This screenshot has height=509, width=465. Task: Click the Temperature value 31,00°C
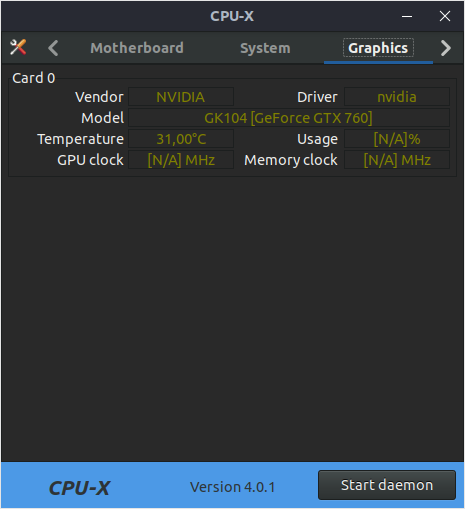tap(181, 139)
